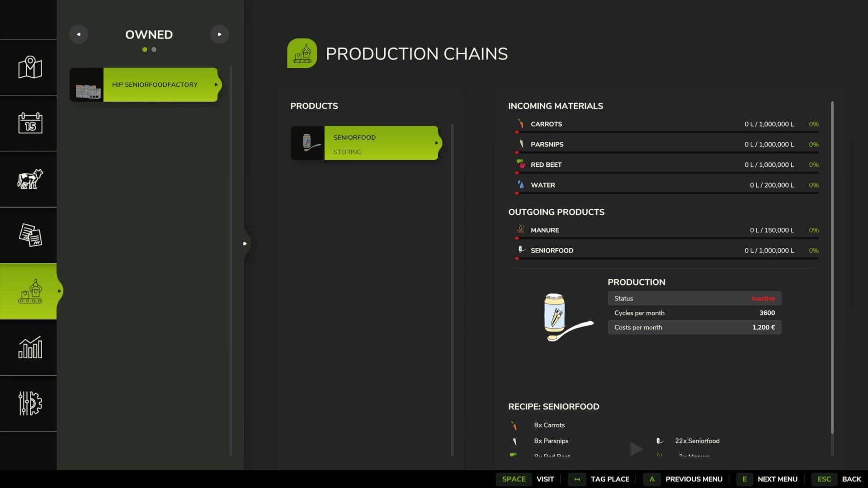Click the left arrow beside OWNED

[x=79, y=34]
